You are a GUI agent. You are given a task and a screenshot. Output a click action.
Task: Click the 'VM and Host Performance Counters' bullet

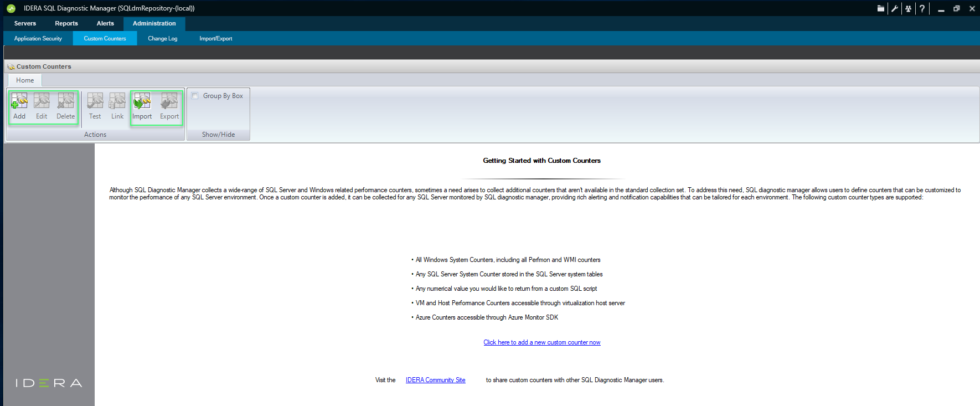tap(520, 303)
